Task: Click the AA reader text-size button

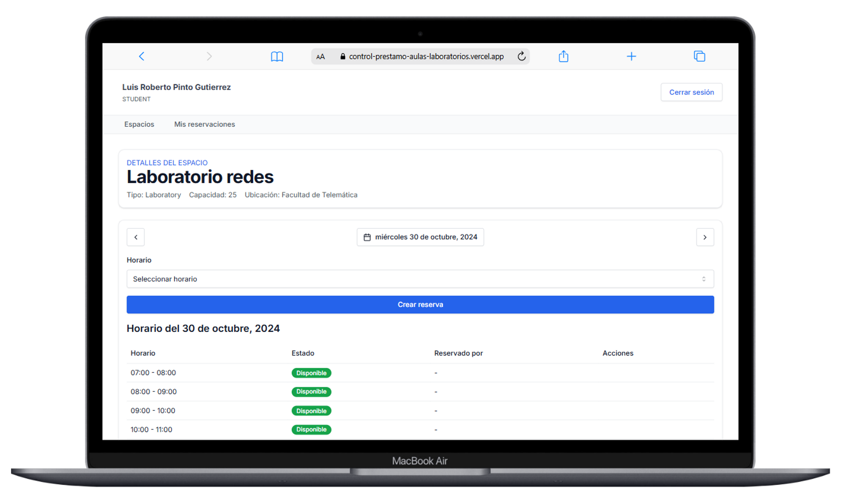Action: pos(320,56)
